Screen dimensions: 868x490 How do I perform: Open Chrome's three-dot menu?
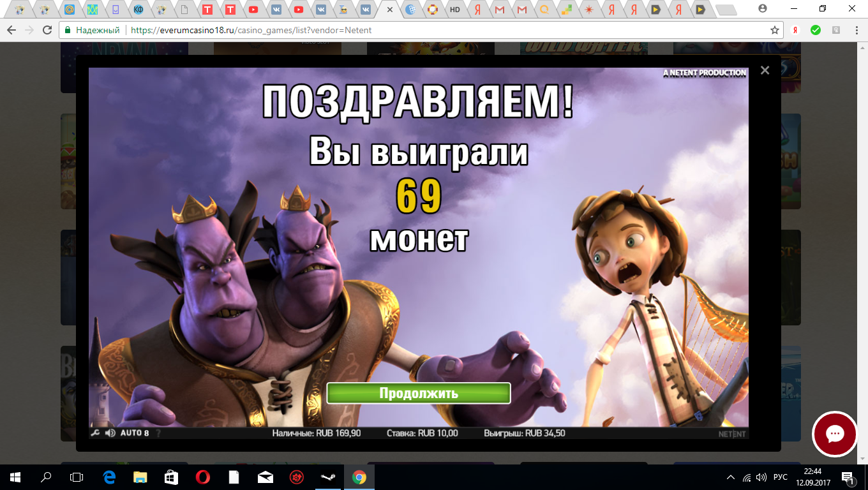click(855, 29)
